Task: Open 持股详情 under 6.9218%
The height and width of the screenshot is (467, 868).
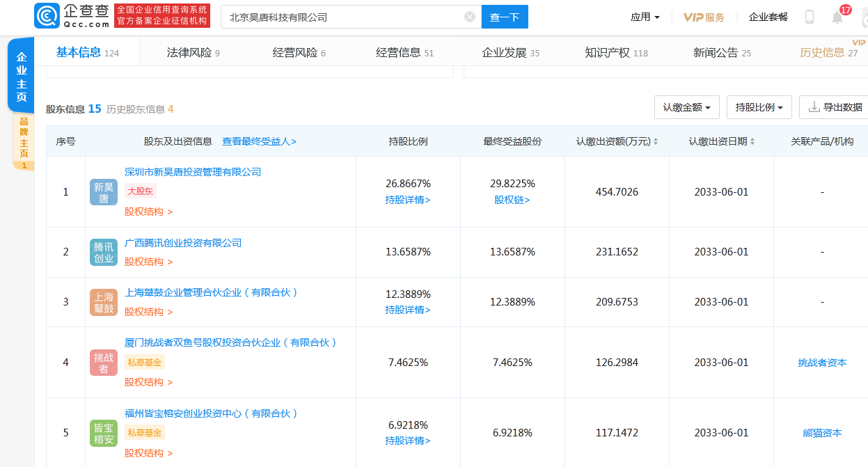Action: [408, 441]
